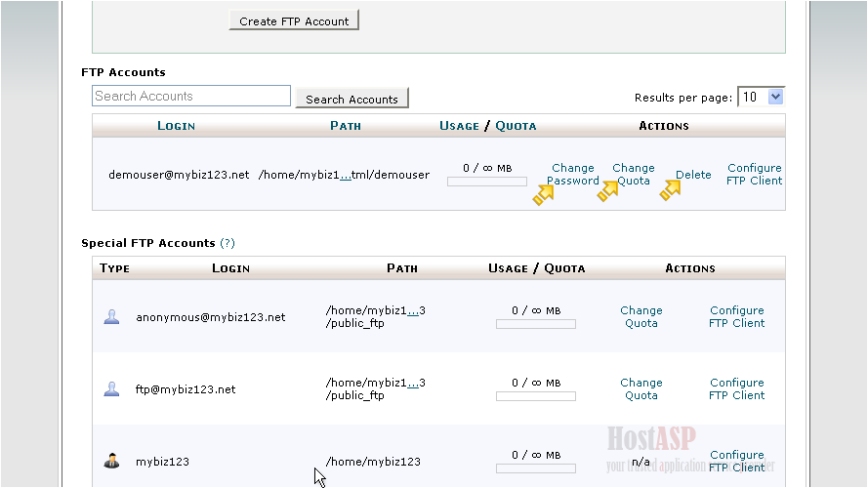This screenshot has width=868, height=488.
Task: Open the Results per page dropdown
Action: 761,97
